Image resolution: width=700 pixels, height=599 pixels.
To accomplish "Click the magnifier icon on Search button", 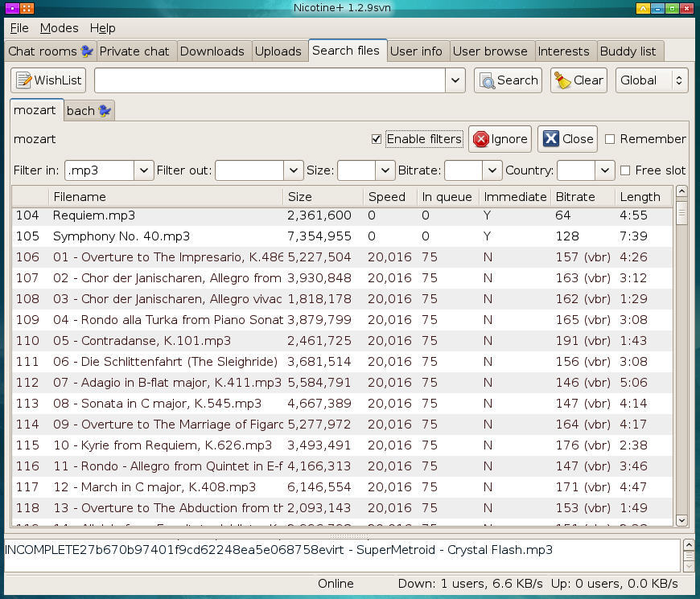I will (488, 80).
